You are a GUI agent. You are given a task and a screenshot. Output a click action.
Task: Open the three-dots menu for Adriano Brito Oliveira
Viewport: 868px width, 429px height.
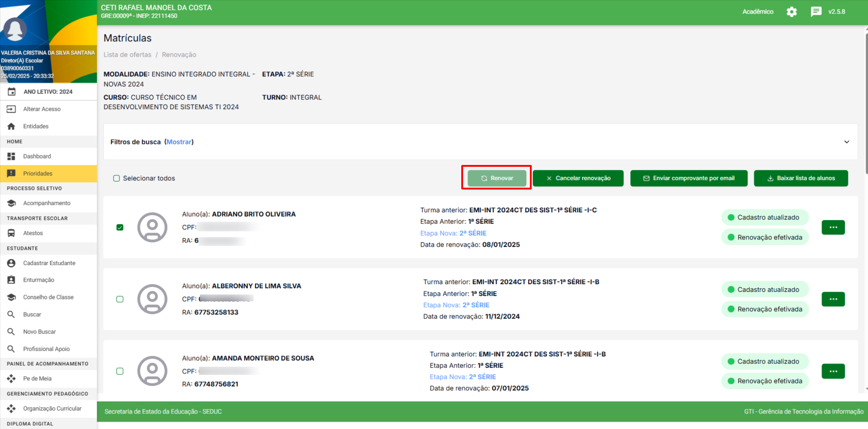coord(833,227)
